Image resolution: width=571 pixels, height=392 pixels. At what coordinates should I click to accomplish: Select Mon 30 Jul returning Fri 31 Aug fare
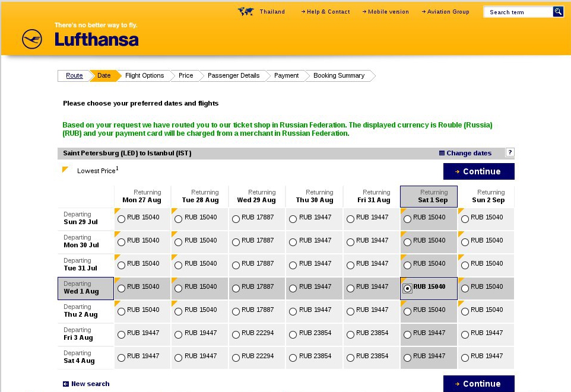[350, 242]
